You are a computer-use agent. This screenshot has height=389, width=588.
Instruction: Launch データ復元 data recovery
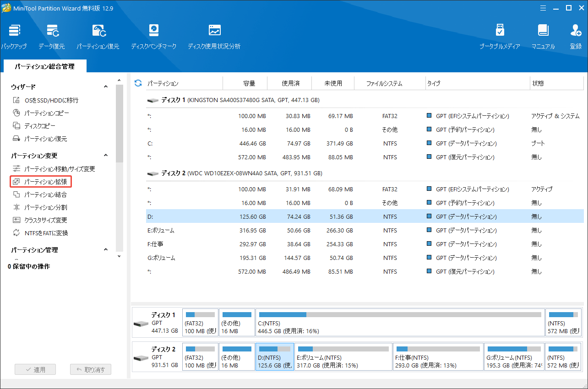[x=51, y=37]
